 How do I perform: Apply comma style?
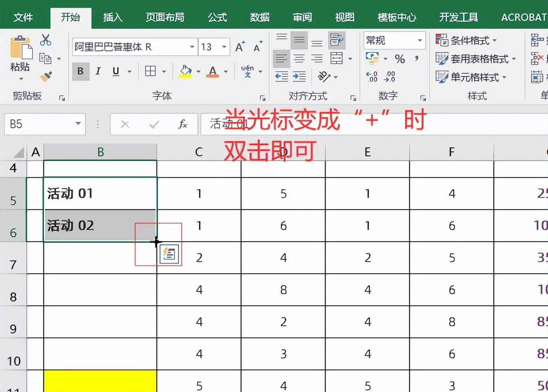coord(417,59)
